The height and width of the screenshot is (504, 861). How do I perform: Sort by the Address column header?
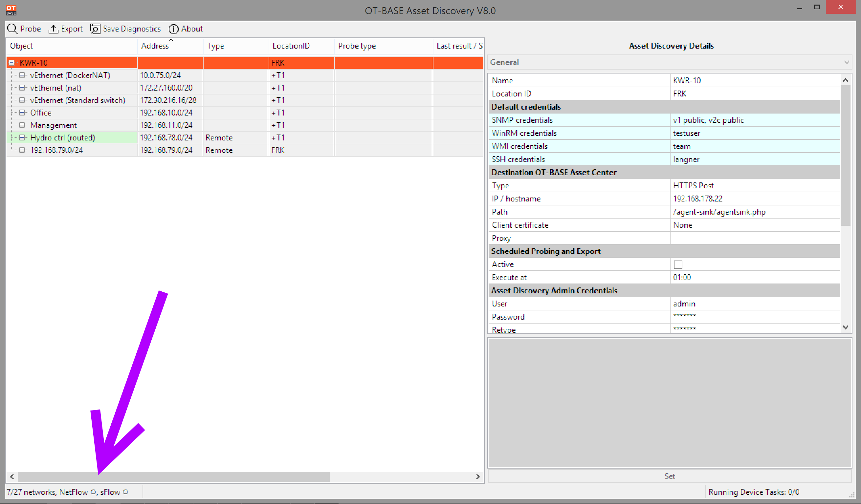(170, 46)
